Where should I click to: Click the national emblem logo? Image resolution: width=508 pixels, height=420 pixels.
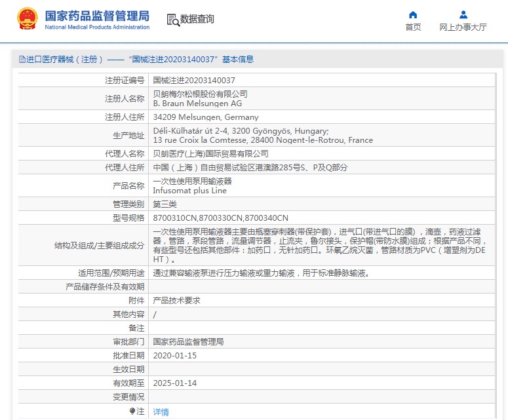pos(28,19)
